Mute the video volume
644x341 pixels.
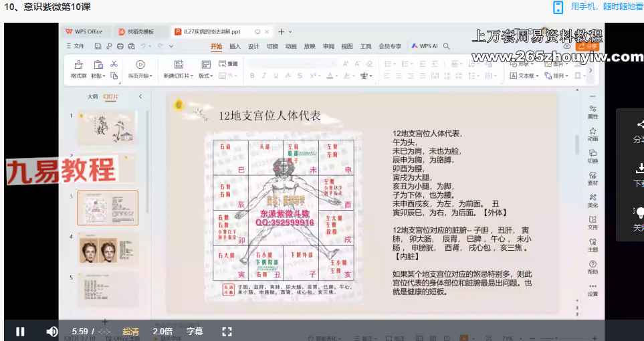(51, 331)
